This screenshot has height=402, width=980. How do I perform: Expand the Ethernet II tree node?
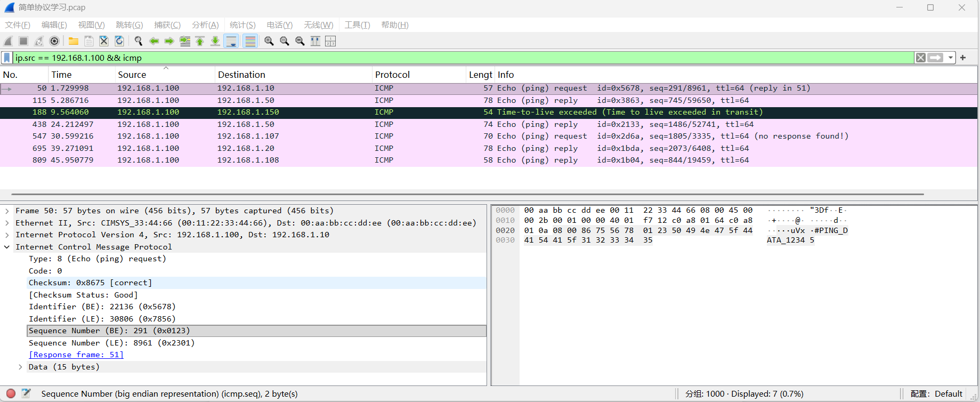pos(7,223)
